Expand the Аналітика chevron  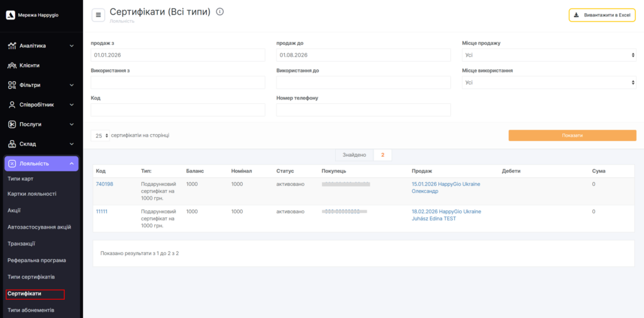click(x=72, y=46)
